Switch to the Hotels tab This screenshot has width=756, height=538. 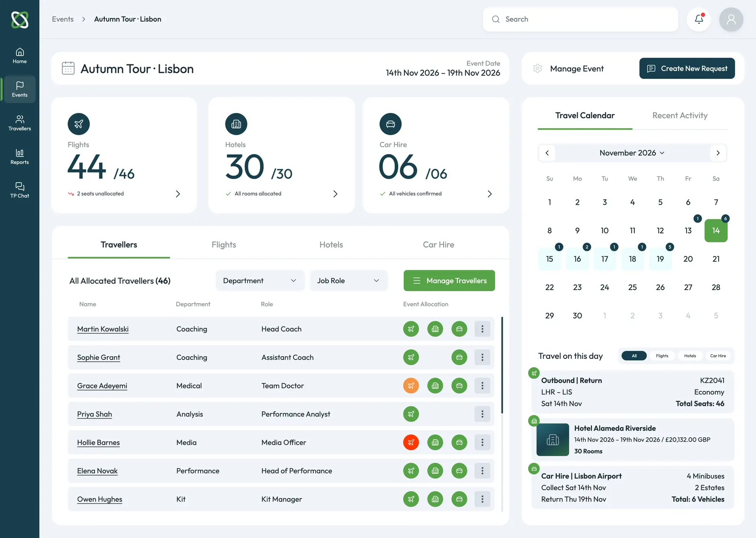pos(331,245)
